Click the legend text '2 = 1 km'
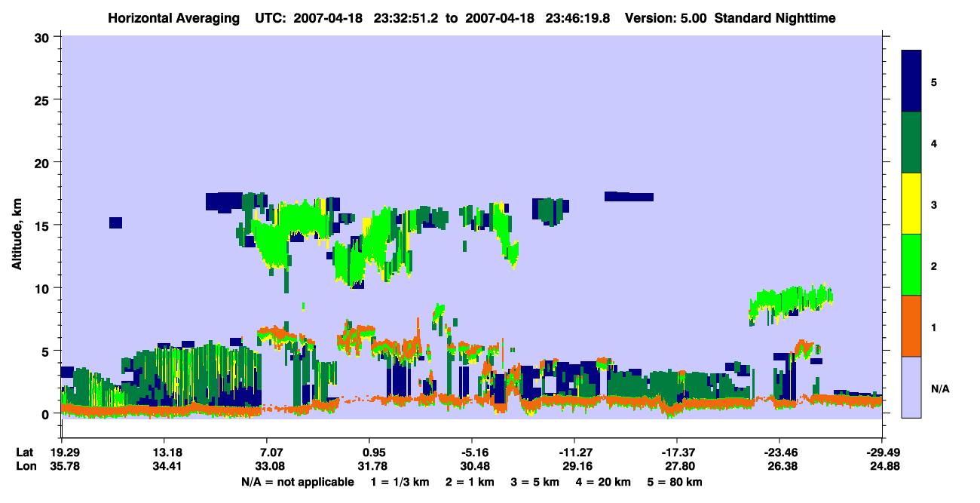 coord(469,482)
